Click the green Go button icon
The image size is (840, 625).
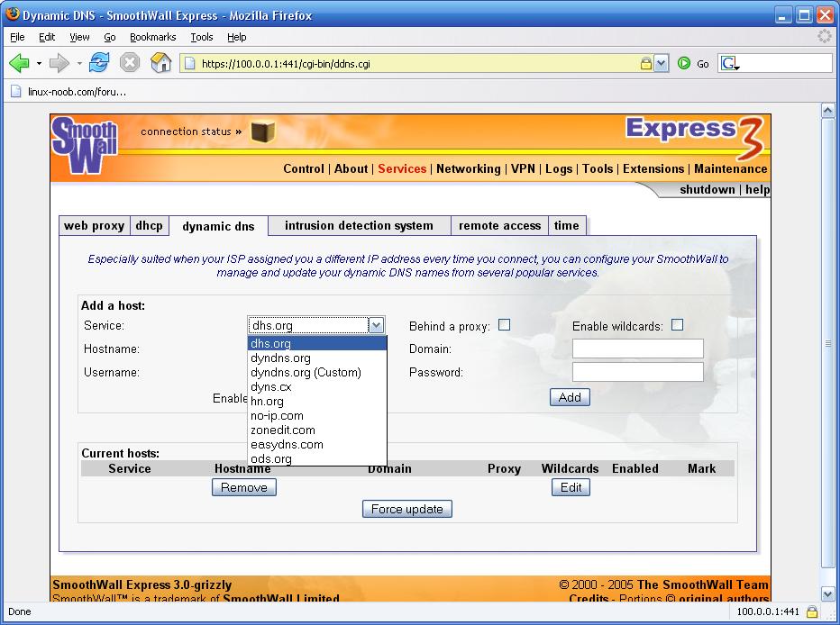pyautogui.click(x=683, y=63)
